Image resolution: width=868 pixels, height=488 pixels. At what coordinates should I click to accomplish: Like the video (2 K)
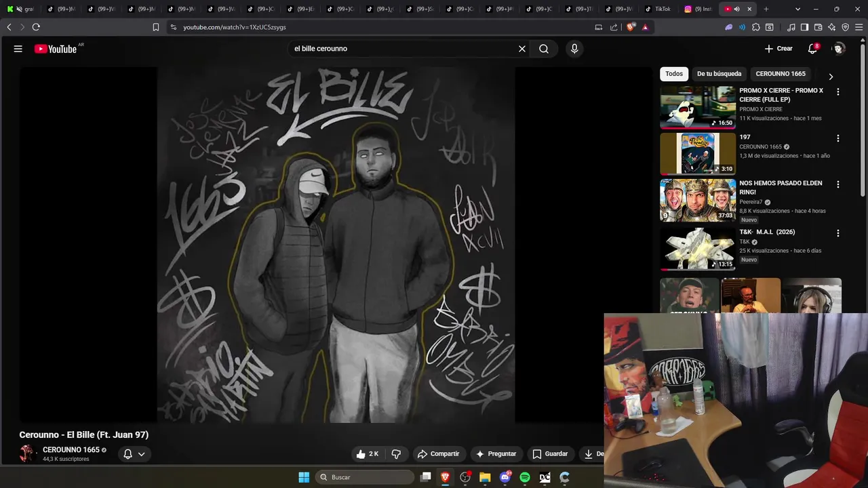click(x=368, y=454)
